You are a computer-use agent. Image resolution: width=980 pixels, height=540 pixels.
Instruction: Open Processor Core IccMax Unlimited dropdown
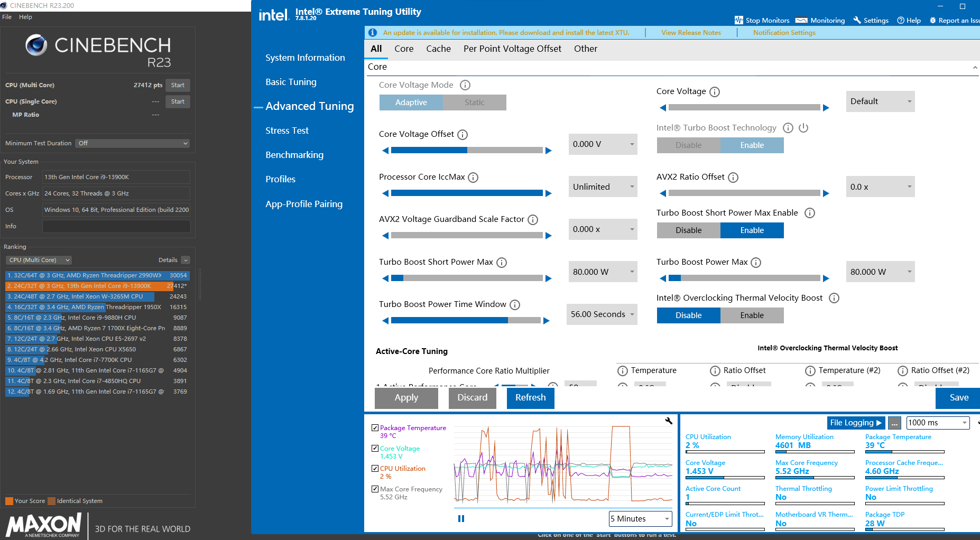[603, 187]
